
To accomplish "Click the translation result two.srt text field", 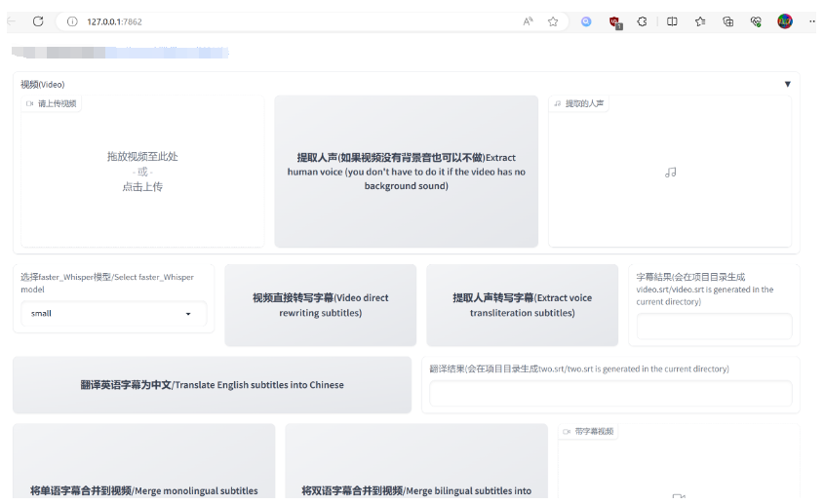I will click(610, 394).
